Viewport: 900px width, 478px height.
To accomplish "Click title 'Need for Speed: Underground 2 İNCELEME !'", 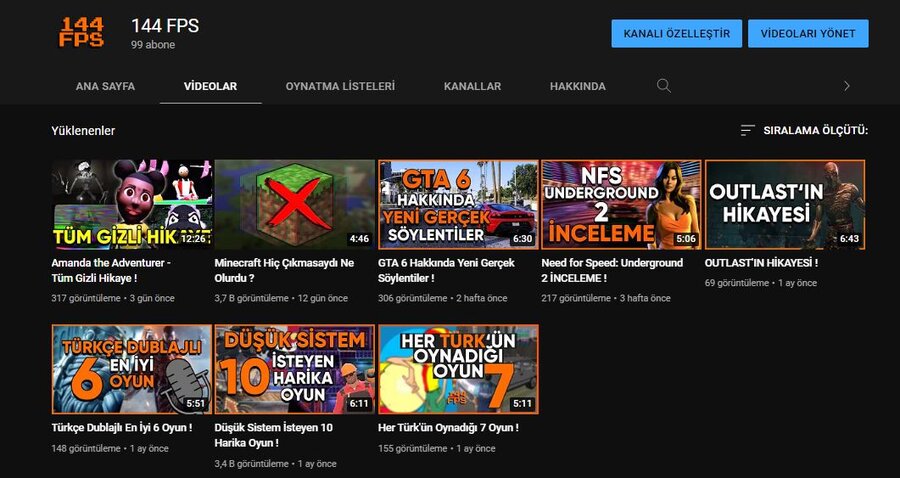I will click(612, 270).
